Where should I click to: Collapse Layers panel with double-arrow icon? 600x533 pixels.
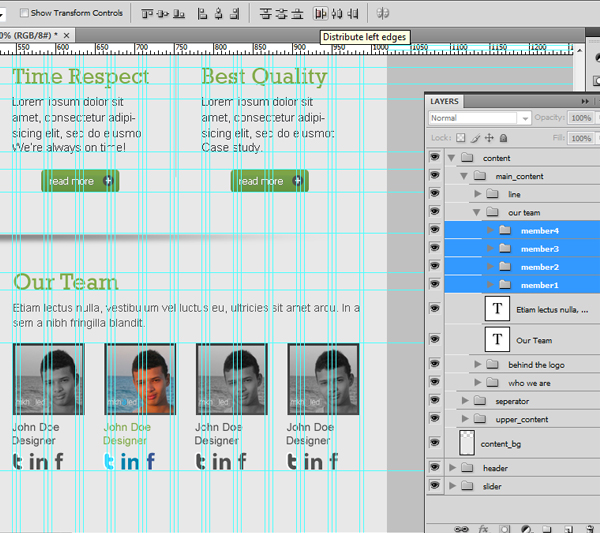pos(585,101)
